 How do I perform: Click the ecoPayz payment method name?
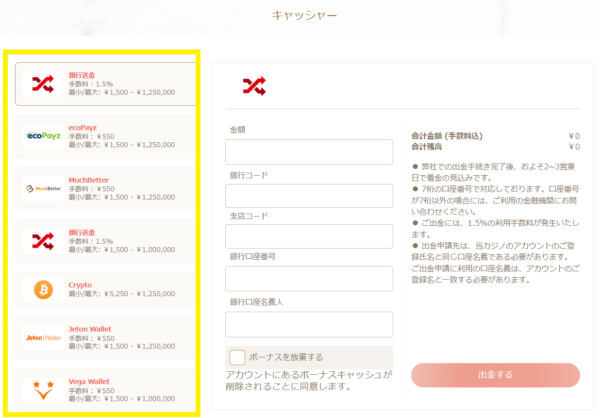(84, 126)
